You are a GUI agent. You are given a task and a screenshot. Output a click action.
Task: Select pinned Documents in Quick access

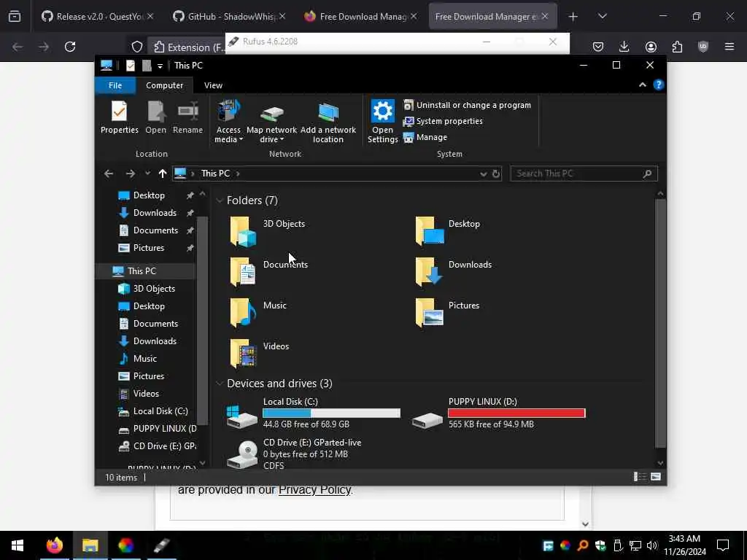pyautogui.click(x=155, y=230)
